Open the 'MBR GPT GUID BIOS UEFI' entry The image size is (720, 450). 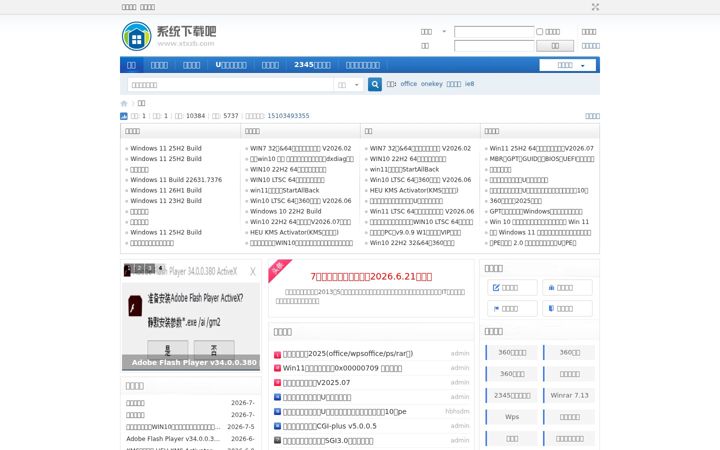tap(542, 159)
